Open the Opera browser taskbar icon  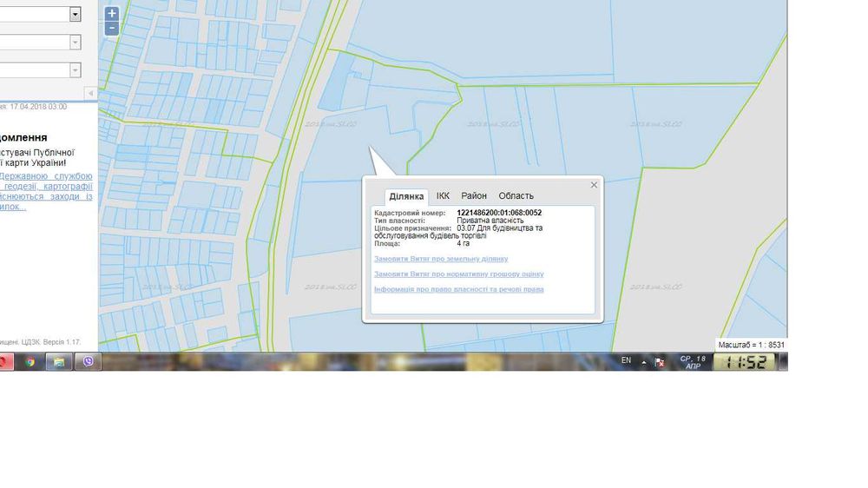tap(4, 362)
